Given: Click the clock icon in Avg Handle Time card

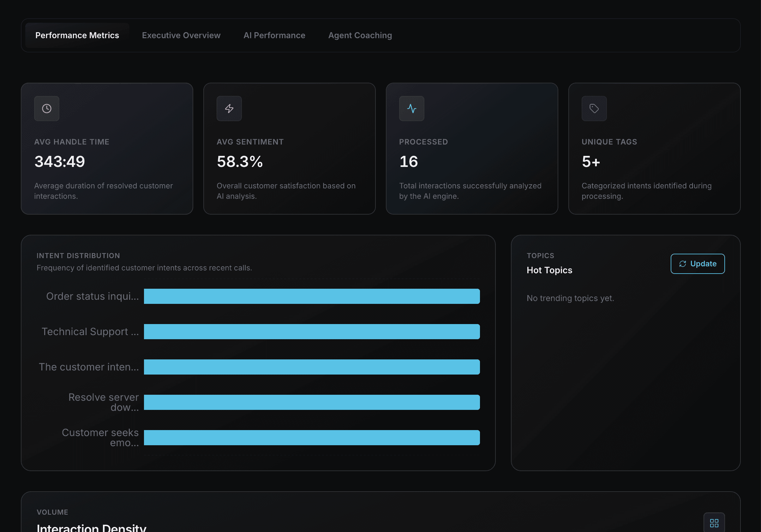Looking at the screenshot, I should coord(47,109).
